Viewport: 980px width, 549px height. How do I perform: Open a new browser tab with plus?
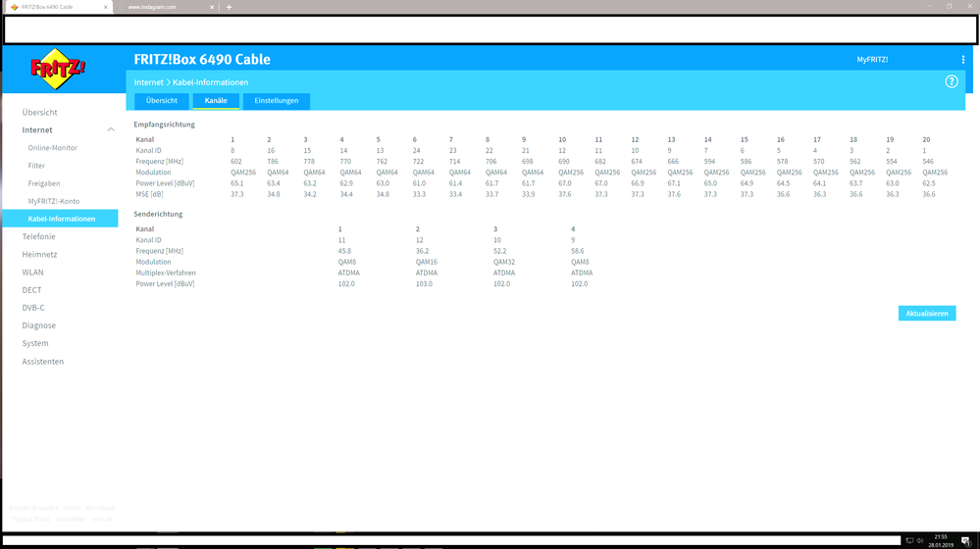(229, 7)
